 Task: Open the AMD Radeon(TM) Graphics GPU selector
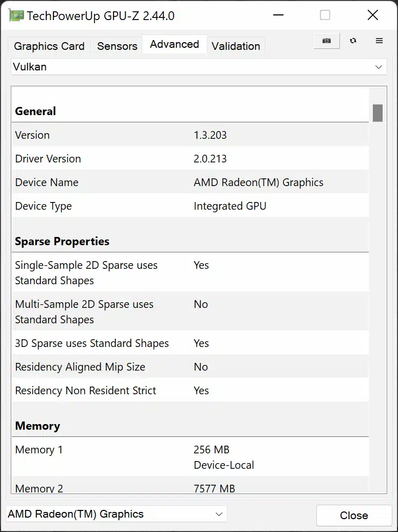pos(116,514)
